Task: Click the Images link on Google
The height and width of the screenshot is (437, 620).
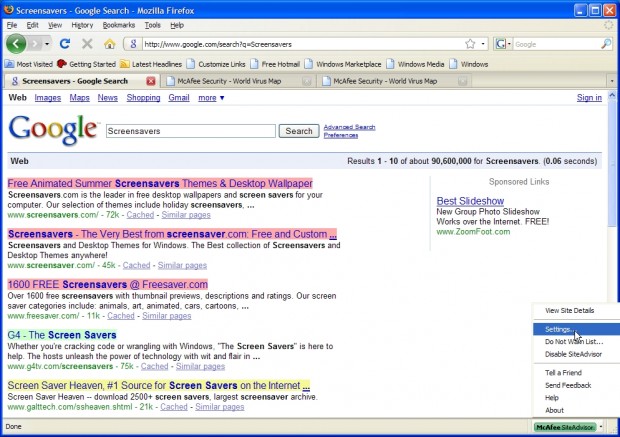Action: (47, 98)
